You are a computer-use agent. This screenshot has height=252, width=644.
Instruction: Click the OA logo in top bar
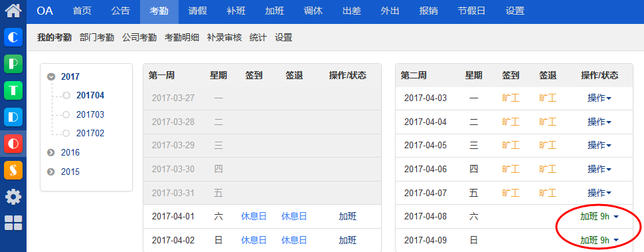tap(44, 11)
